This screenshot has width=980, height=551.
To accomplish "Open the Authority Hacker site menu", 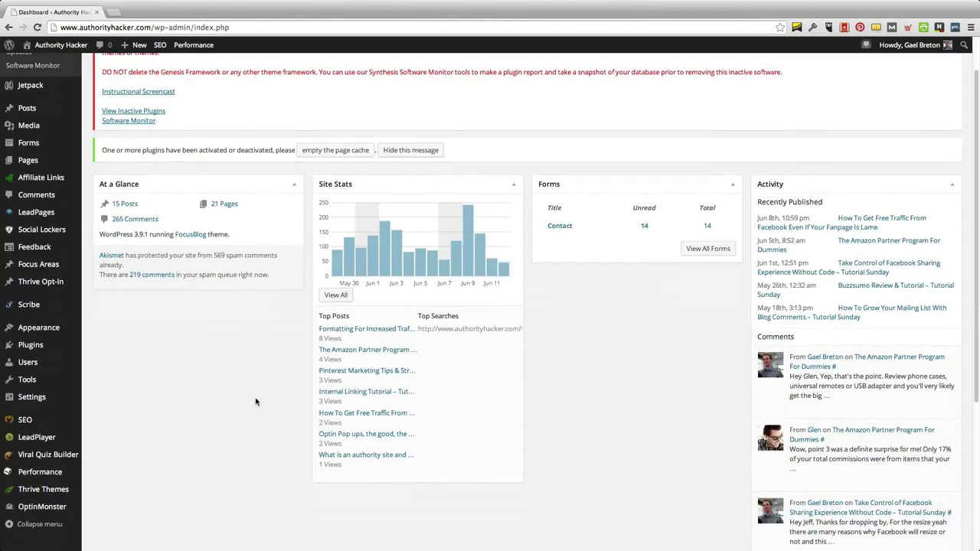I will [54, 45].
